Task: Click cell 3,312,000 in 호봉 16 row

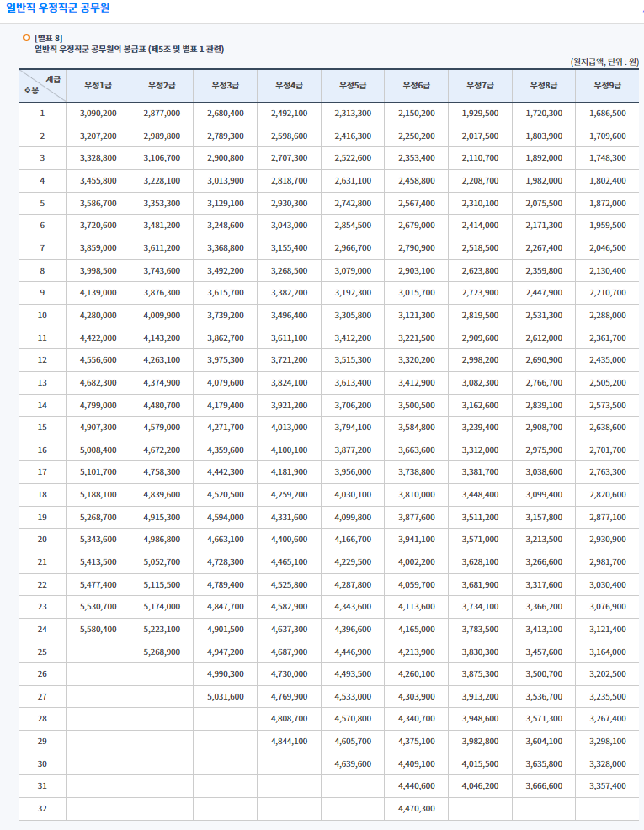Action: pyautogui.click(x=480, y=450)
